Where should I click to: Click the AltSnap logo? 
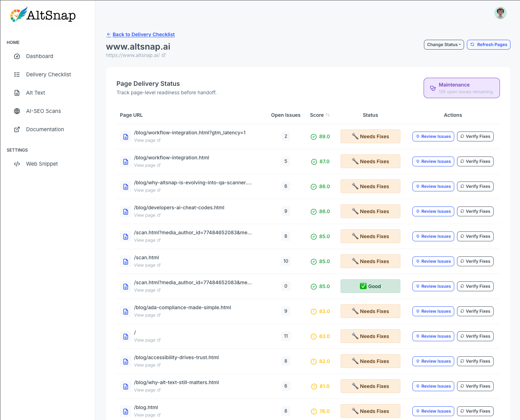click(42, 15)
